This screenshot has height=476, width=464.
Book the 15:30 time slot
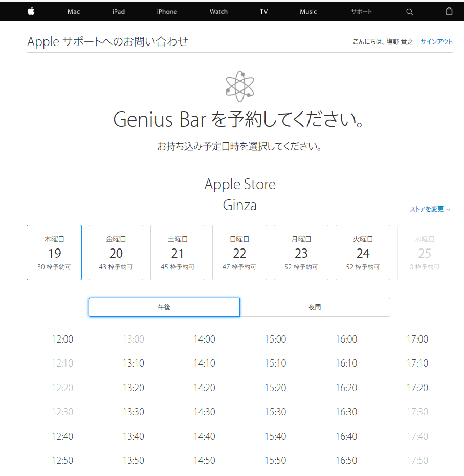point(275,412)
